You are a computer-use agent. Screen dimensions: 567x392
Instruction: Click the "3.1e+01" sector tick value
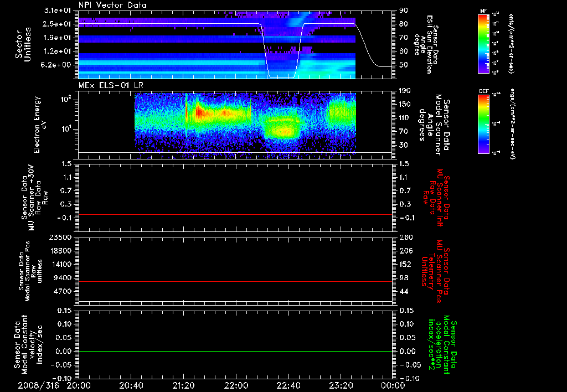pyautogui.click(x=58, y=11)
